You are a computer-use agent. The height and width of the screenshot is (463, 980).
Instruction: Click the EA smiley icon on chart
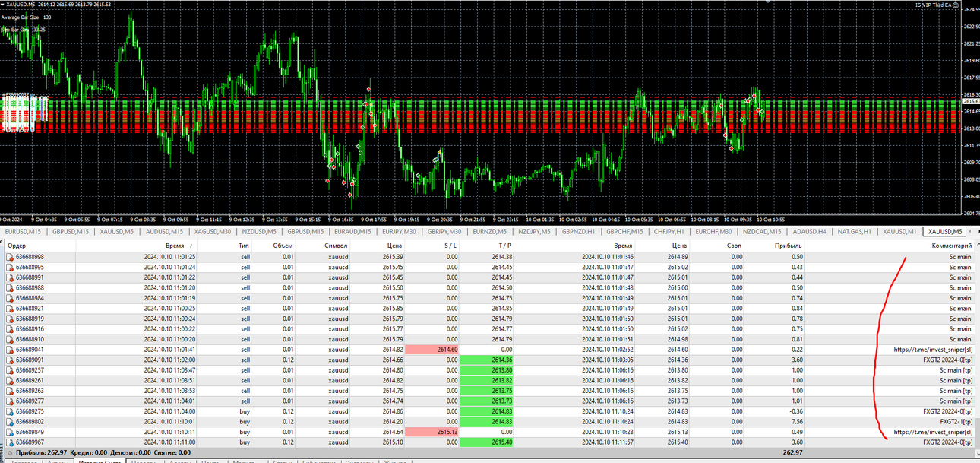tap(956, 5)
